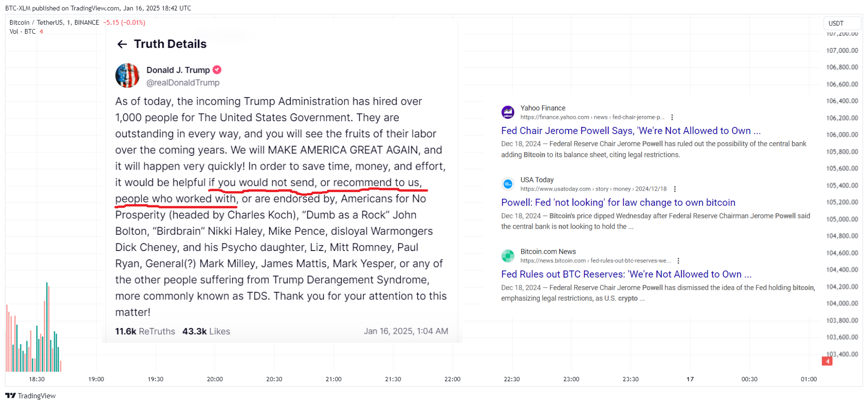Open 'Fed Rules out BTC Reserves' headline
The width and height of the screenshot is (868, 405).
click(x=626, y=274)
